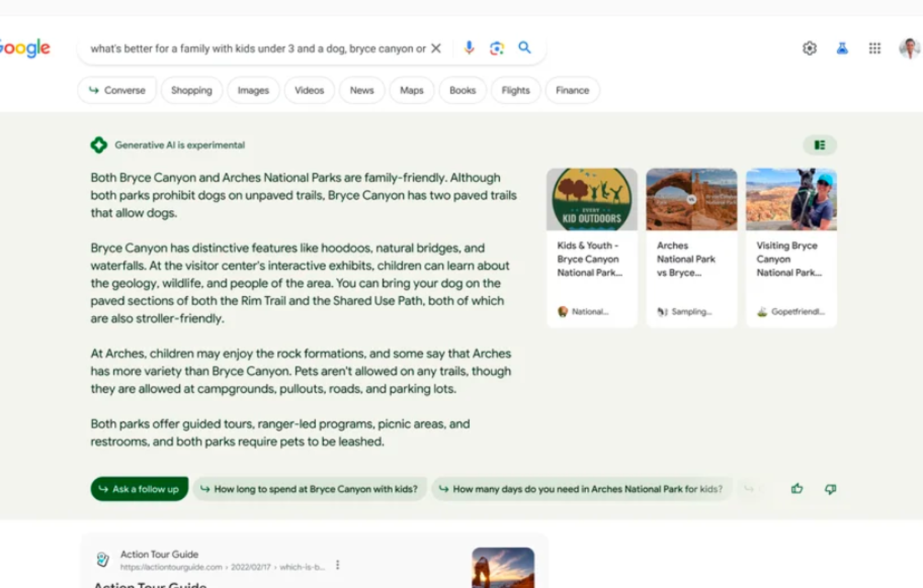Give thumbs up to the AI answer
Viewport: 923px width, 588px height.
coord(797,488)
